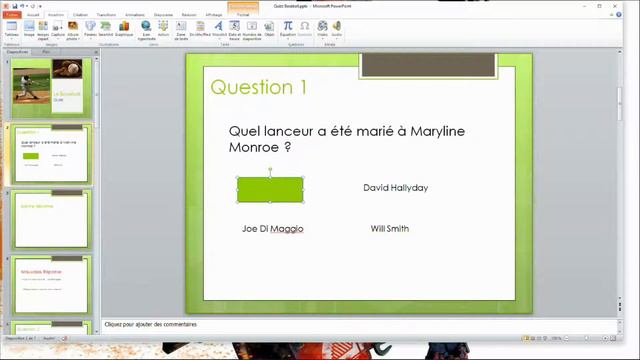Switch to the Accueil tab
Image resolution: width=640 pixels, height=360 pixels.
point(33,15)
